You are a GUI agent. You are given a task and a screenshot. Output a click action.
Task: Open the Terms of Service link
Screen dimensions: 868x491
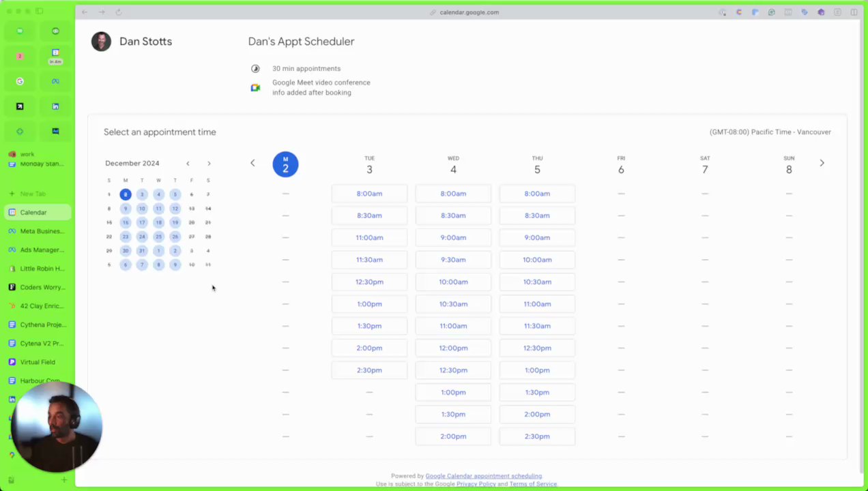click(x=532, y=483)
